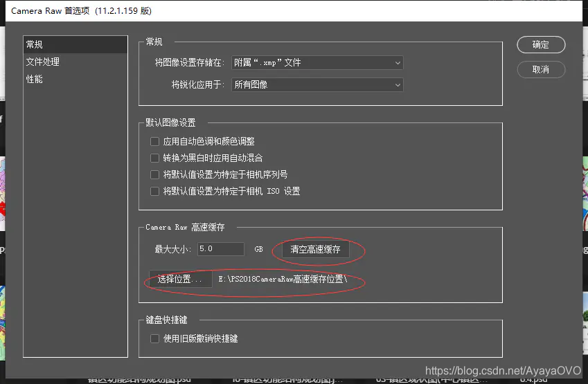Expand the 将锐化应用于 dropdown
The image size is (588, 384).
(x=317, y=84)
